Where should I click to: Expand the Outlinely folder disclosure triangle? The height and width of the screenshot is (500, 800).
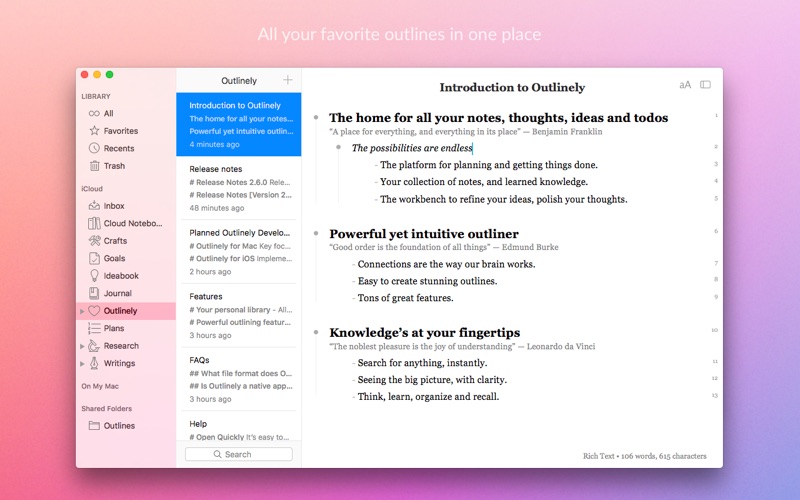tap(82, 311)
